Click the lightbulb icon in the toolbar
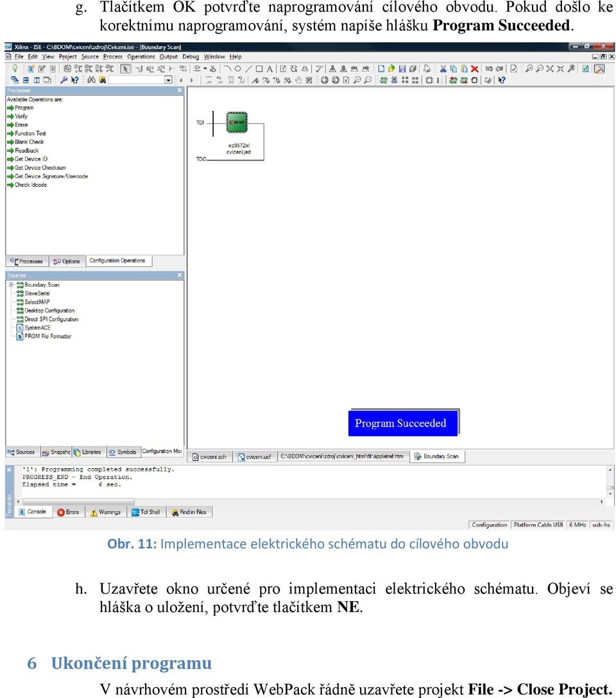The width and height of the screenshot is (616, 698). [x=15, y=69]
